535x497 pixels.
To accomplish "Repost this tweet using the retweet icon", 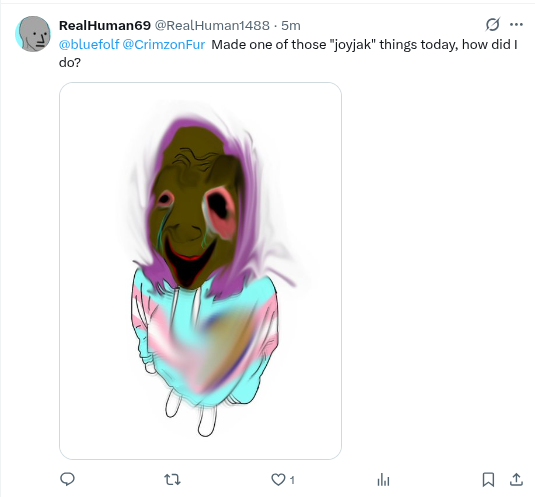I will coord(172,480).
